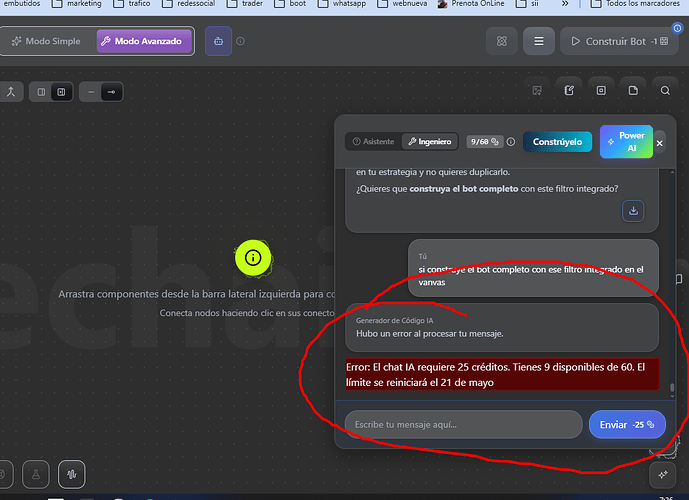Open the sii bookmarks folder

pyautogui.click(x=527, y=4)
